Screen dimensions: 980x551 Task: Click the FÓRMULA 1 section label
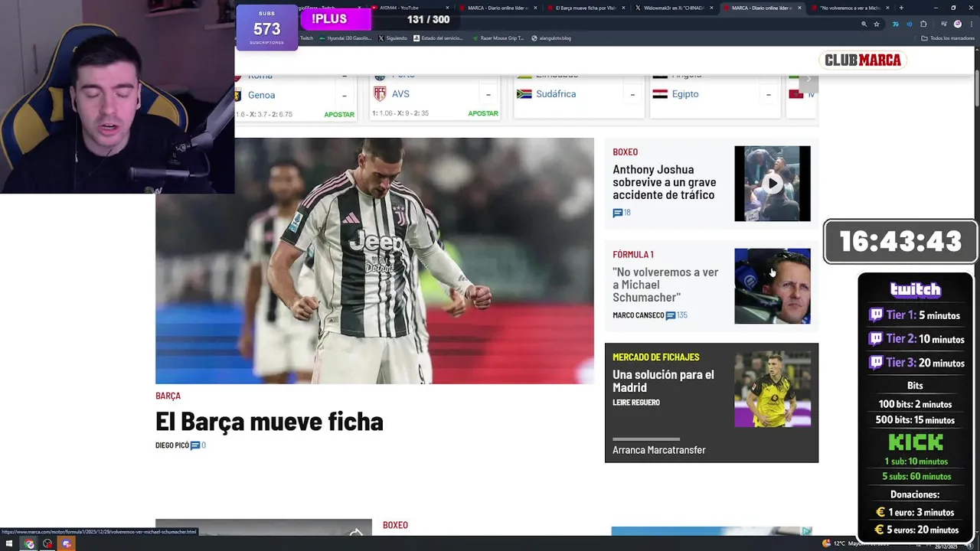(633, 254)
